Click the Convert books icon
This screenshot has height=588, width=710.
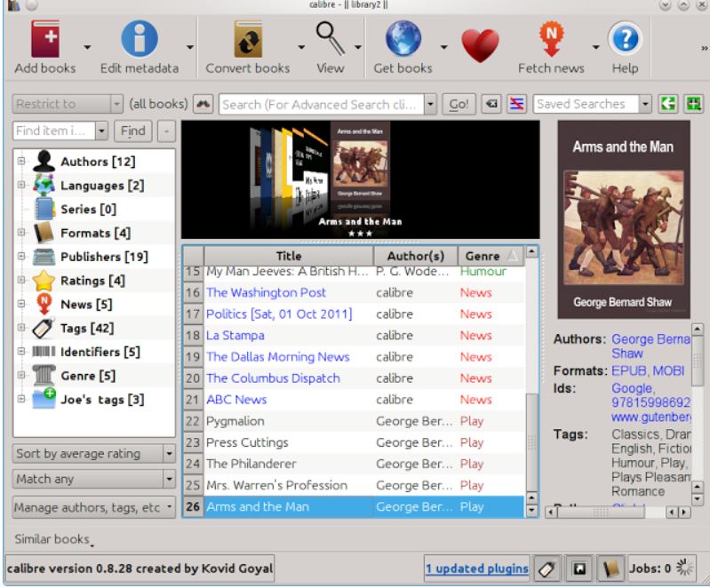click(248, 40)
